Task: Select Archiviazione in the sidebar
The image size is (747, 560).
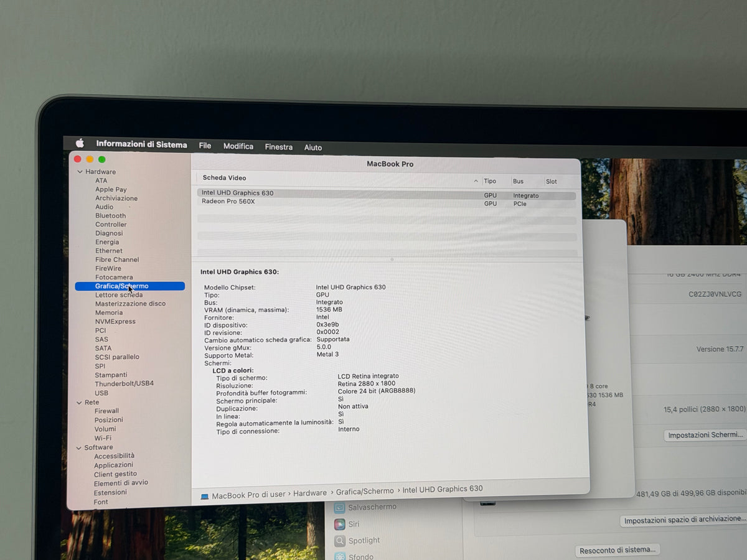Action: [116, 198]
